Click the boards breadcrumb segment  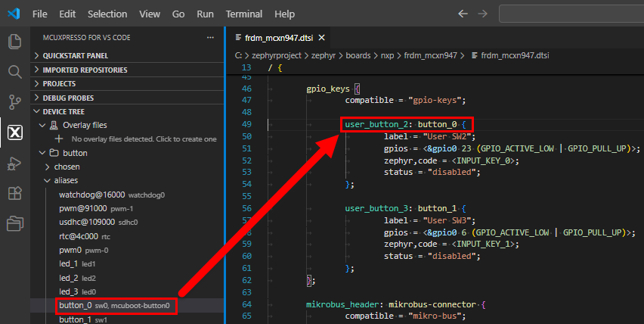click(x=358, y=55)
